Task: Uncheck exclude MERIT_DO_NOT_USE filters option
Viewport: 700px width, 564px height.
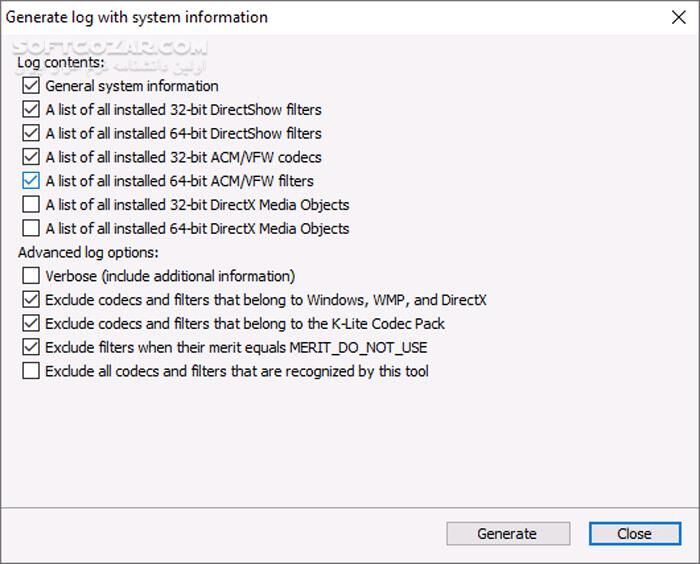Action: tap(30, 347)
